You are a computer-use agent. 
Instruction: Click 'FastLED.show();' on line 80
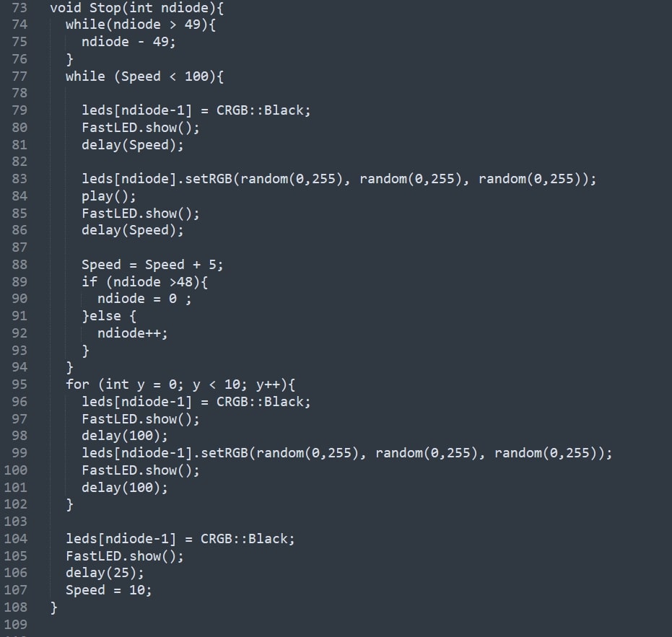pyautogui.click(x=141, y=128)
